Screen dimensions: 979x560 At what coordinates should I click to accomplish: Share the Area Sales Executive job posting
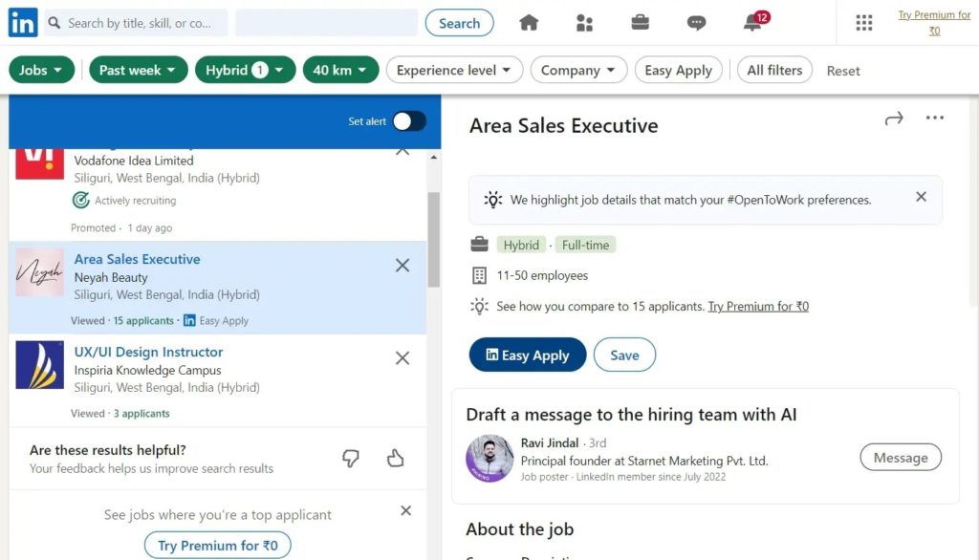894,118
